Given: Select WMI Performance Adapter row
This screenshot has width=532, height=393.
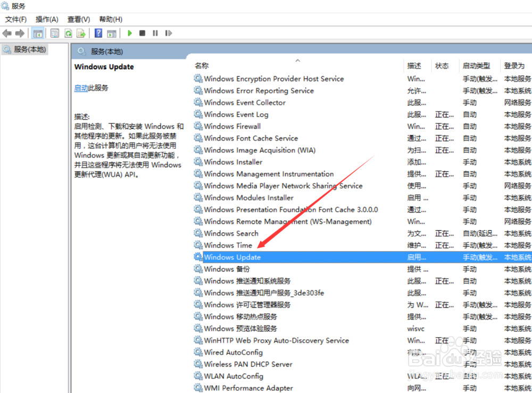Looking at the screenshot, I should (x=362, y=388).
